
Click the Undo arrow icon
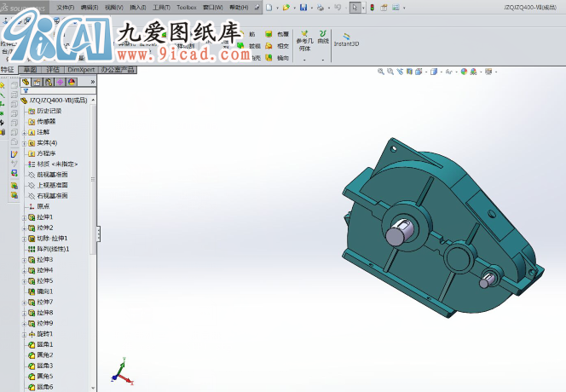coord(338,7)
